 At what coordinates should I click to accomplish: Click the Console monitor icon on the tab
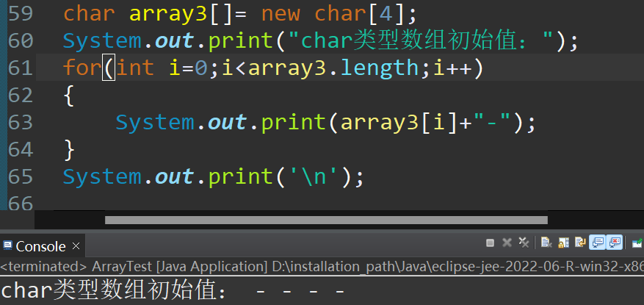click(7, 245)
